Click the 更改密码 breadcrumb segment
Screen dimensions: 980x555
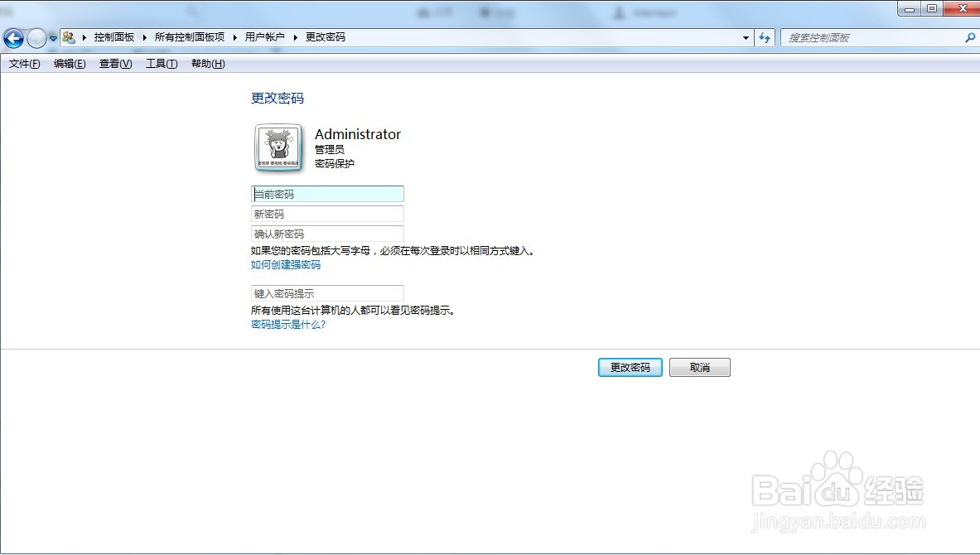coord(325,37)
